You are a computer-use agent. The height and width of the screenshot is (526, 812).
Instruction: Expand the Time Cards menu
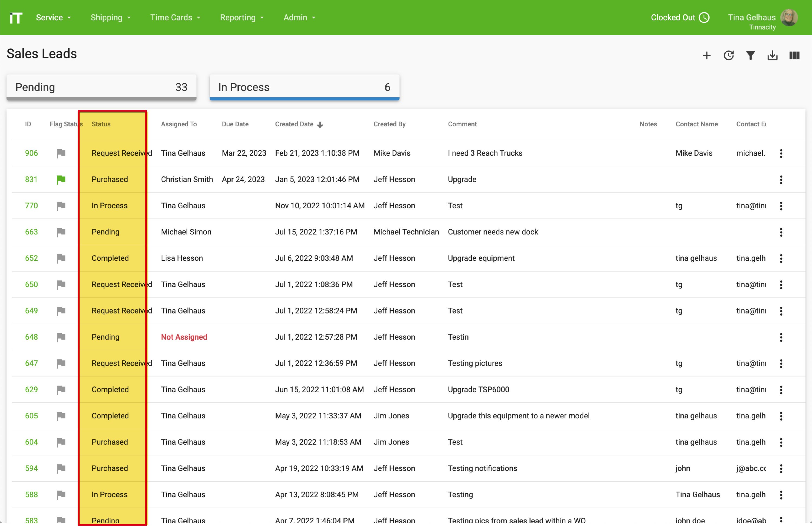175,17
